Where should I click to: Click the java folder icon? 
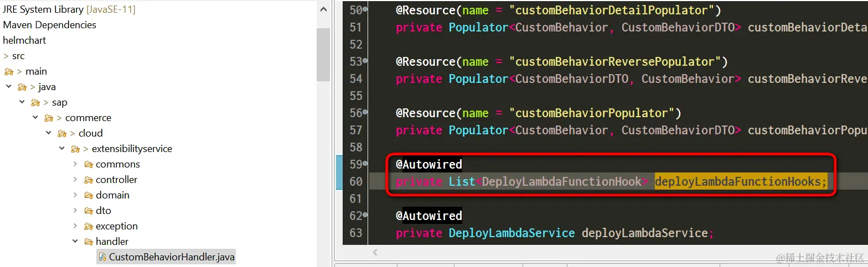(22, 87)
